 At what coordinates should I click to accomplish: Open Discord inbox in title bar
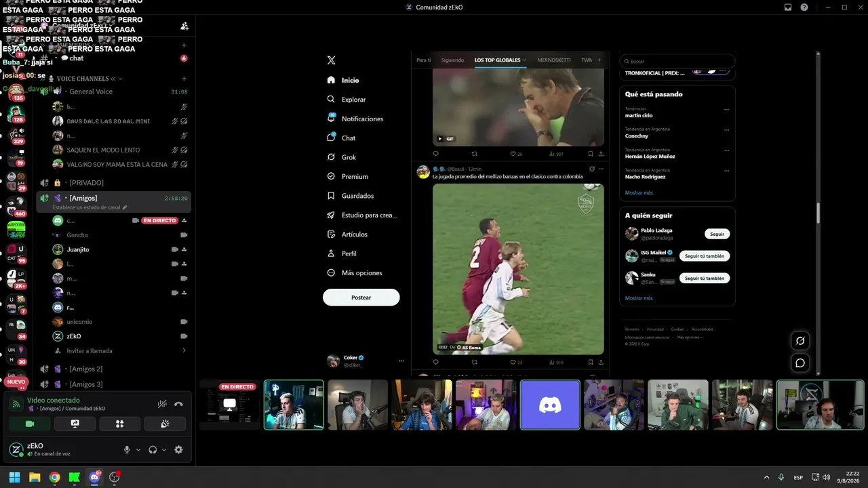(788, 7)
